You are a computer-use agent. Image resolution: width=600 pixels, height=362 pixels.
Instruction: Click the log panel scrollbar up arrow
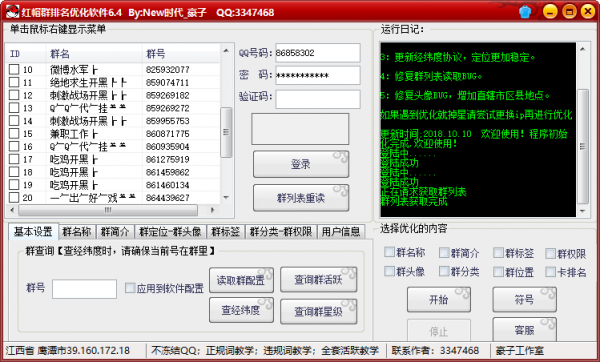[x=582, y=49]
